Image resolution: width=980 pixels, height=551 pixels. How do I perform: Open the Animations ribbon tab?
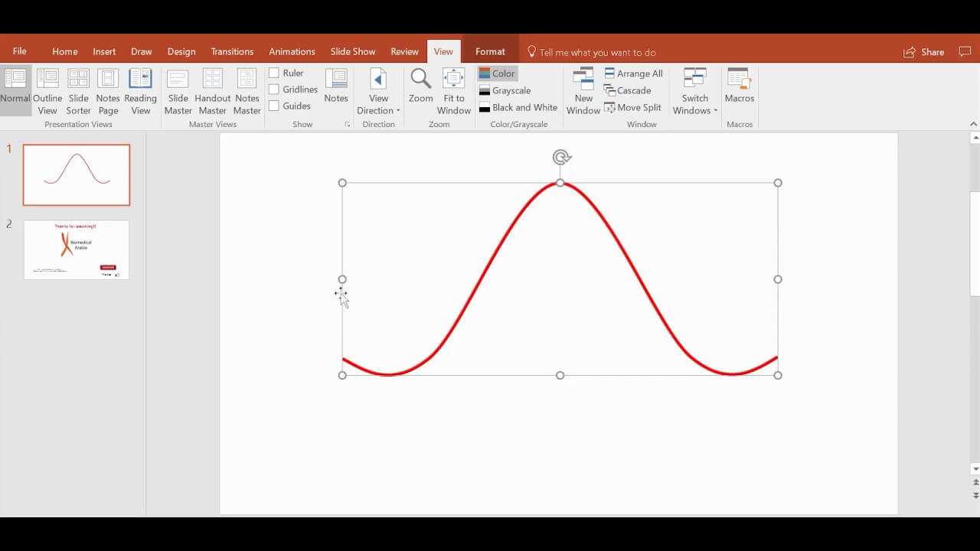[292, 52]
